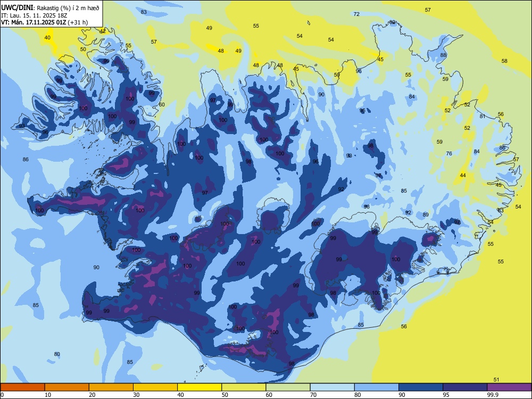Click the map value '93' on the western peninsula

[x=22, y=126]
